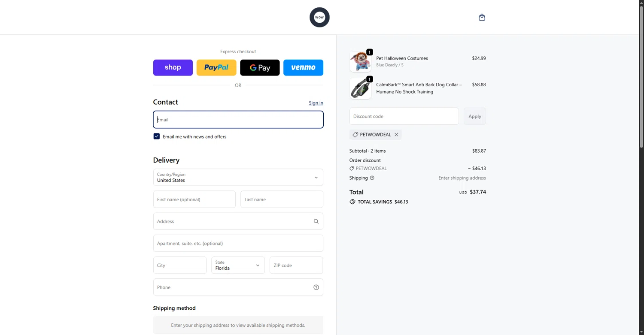Viewport: 644px width, 335px height.
Task: Click the shipping info question mark icon
Action: tap(372, 178)
